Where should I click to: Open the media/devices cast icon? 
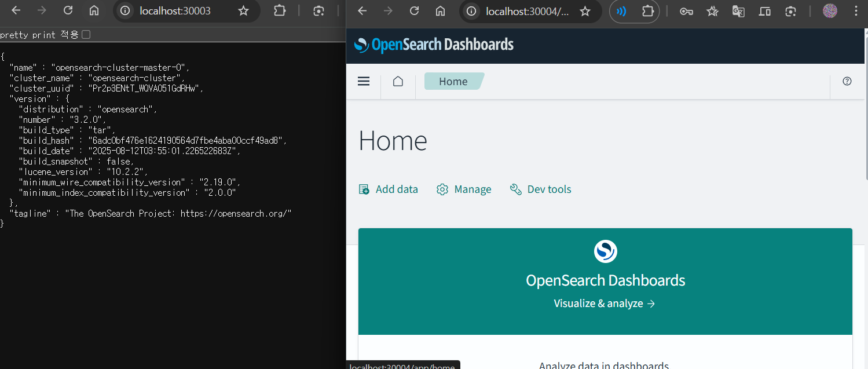pos(765,11)
